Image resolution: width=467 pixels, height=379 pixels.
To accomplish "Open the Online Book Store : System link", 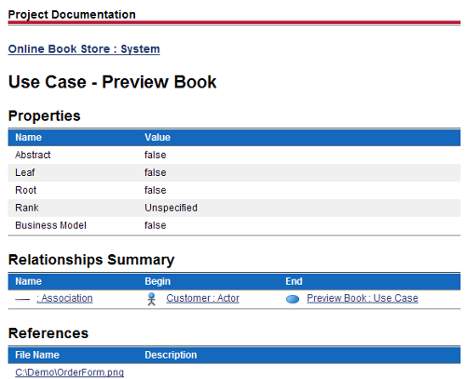I will (x=84, y=49).
